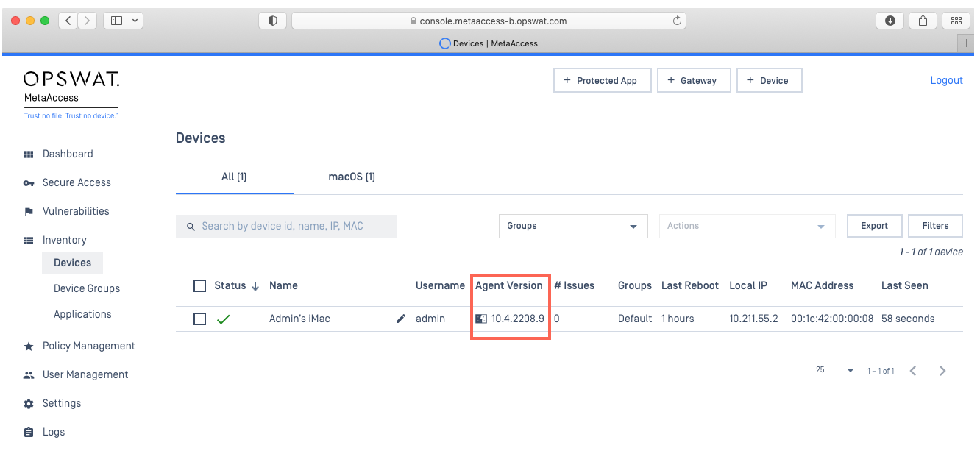Show the tab overview
This screenshot has height=462, width=980.
coord(956,21)
